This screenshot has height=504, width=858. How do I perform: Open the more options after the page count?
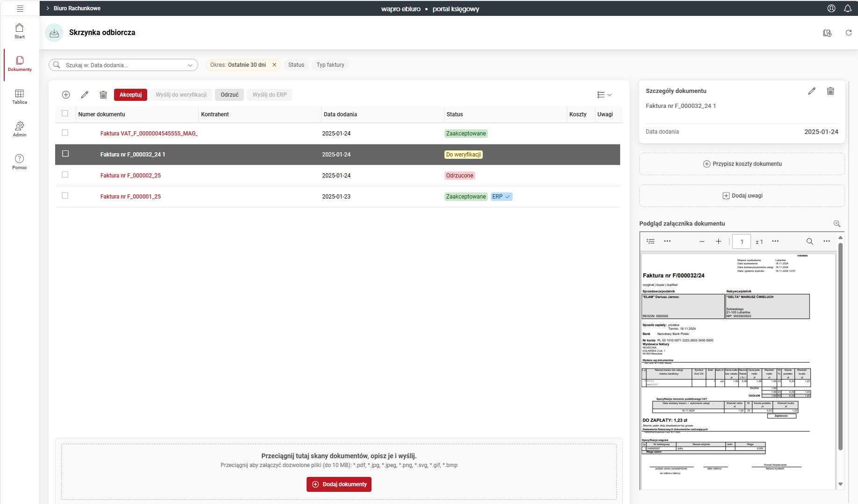tap(775, 241)
